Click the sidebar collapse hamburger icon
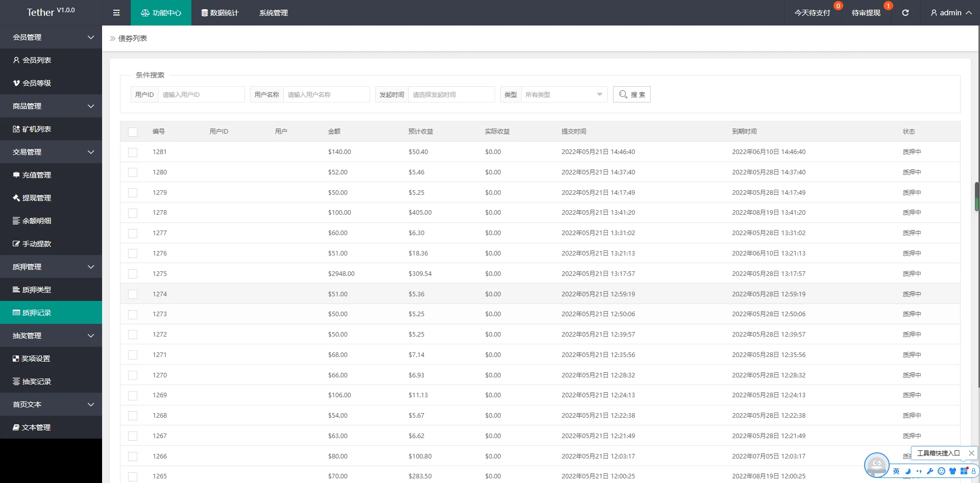The width and height of the screenshot is (980, 483). pos(116,13)
